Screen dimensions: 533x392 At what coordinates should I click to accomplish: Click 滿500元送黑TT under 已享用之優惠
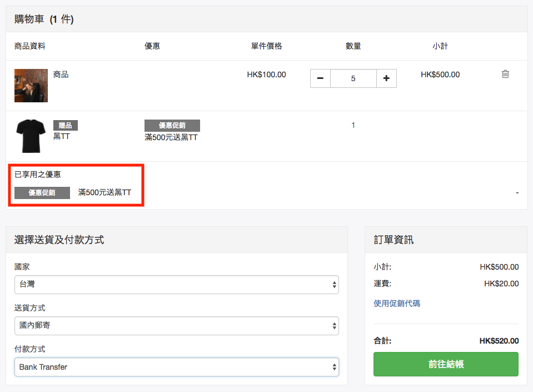[x=104, y=192]
